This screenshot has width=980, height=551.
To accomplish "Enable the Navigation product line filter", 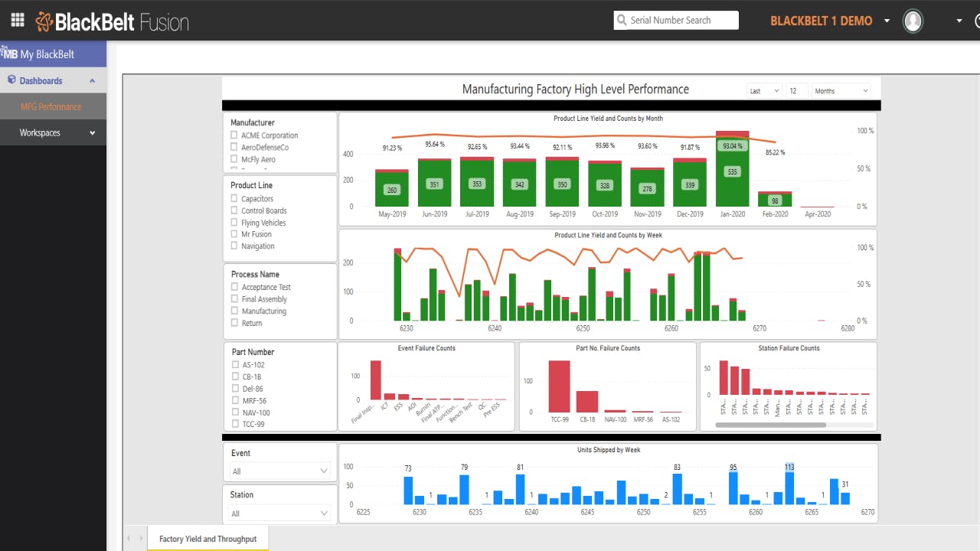I will 234,246.
